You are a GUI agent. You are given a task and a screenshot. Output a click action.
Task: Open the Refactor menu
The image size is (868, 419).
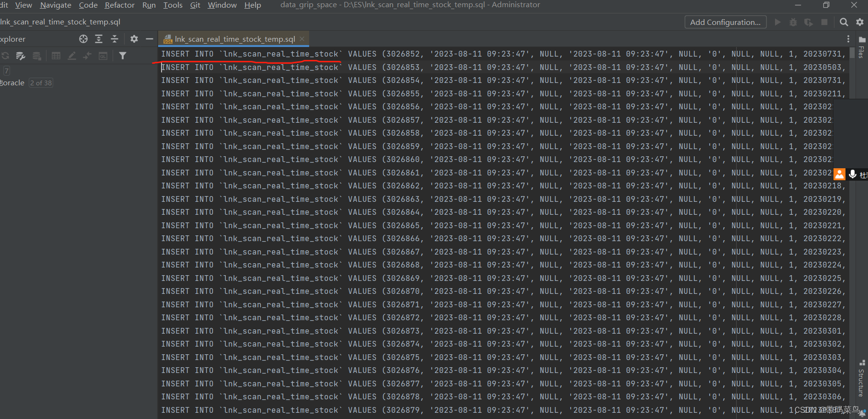[120, 5]
